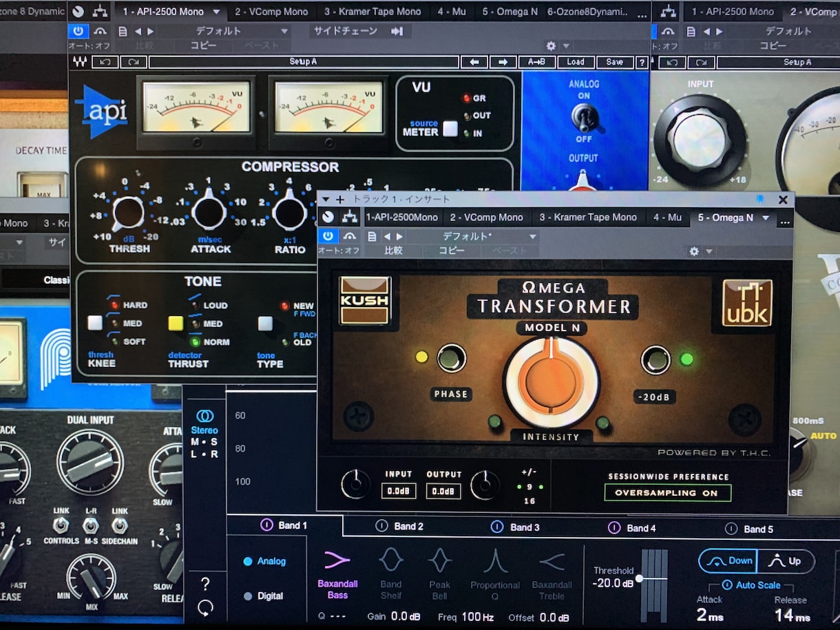
Task: Open Ozone help question mark icon
Action: [205, 585]
